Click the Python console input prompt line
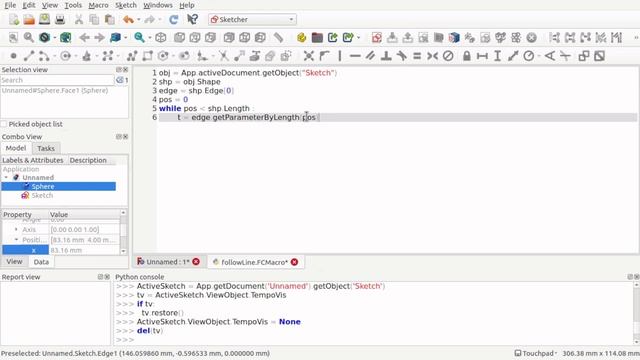The width and height of the screenshot is (640, 360). [373, 340]
